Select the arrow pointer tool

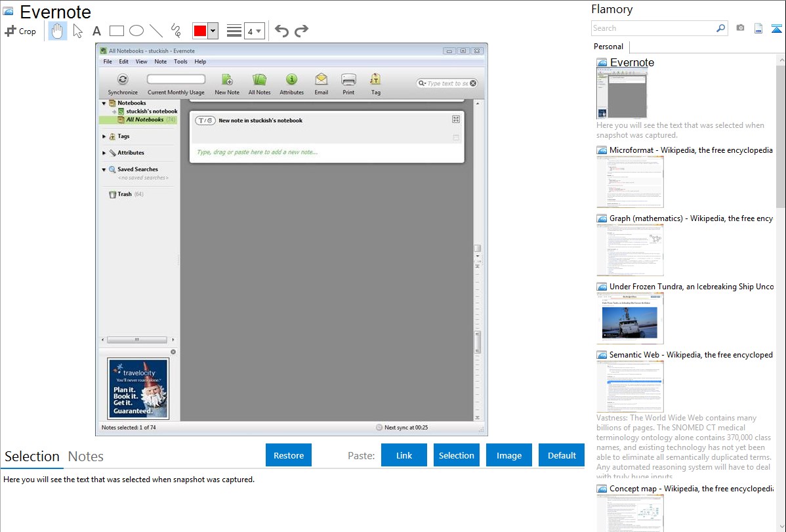[x=77, y=31]
